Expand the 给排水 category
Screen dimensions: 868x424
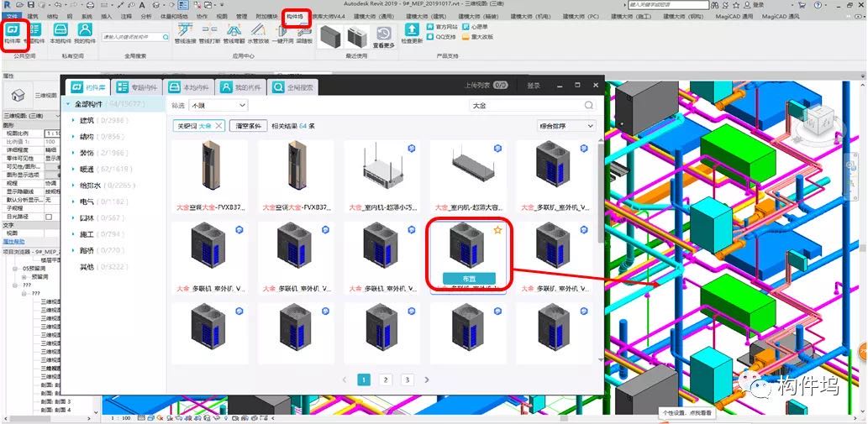(x=73, y=186)
